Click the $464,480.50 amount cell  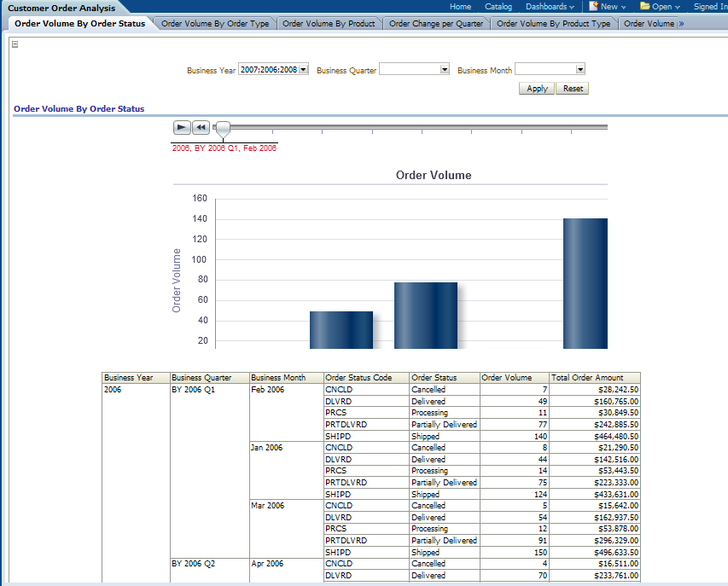coord(595,437)
